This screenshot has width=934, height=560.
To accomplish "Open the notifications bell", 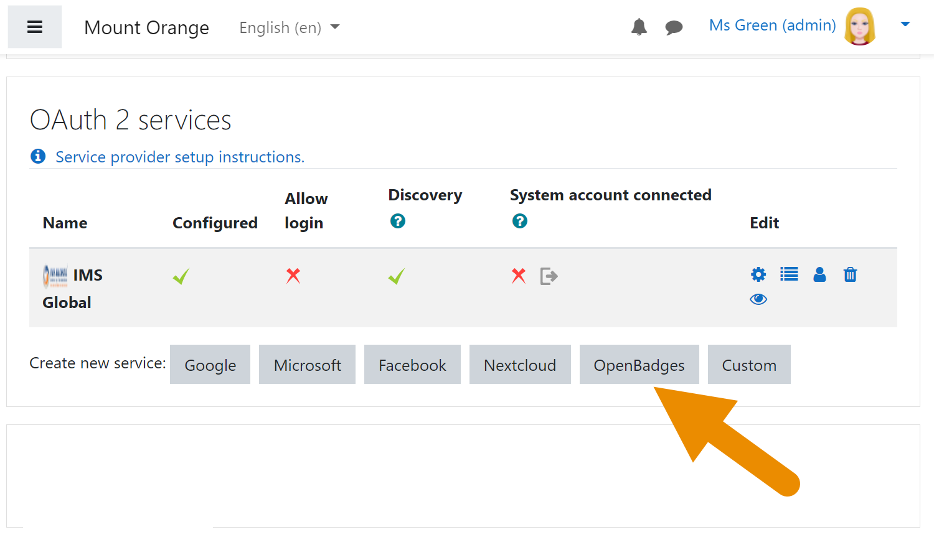I will click(639, 27).
